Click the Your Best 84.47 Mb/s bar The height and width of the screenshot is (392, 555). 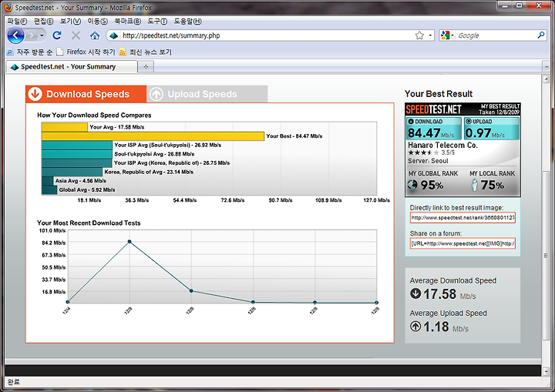153,136
